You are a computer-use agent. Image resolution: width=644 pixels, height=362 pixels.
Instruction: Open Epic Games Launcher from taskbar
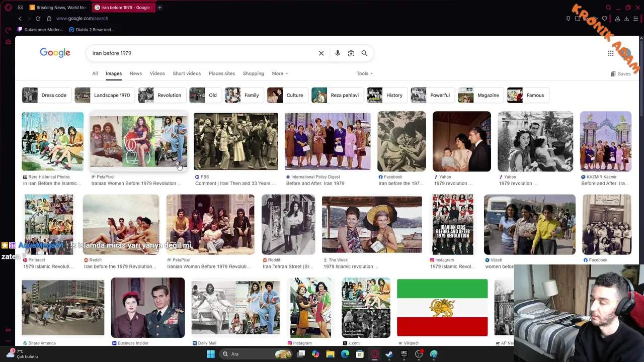point(404,354)
